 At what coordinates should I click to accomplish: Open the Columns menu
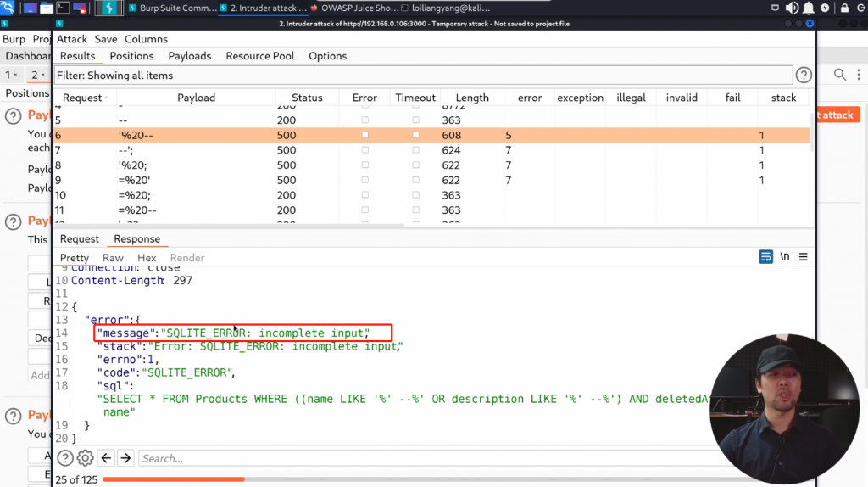146,39
